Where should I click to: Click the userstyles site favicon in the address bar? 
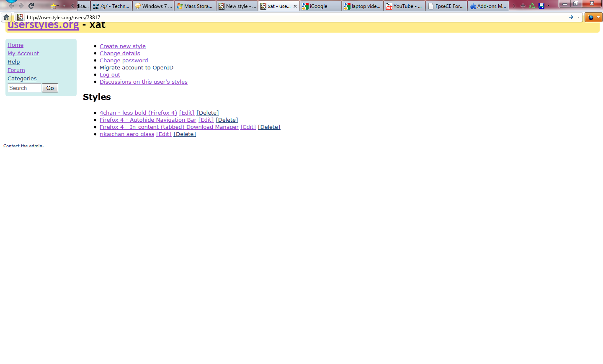20,17
